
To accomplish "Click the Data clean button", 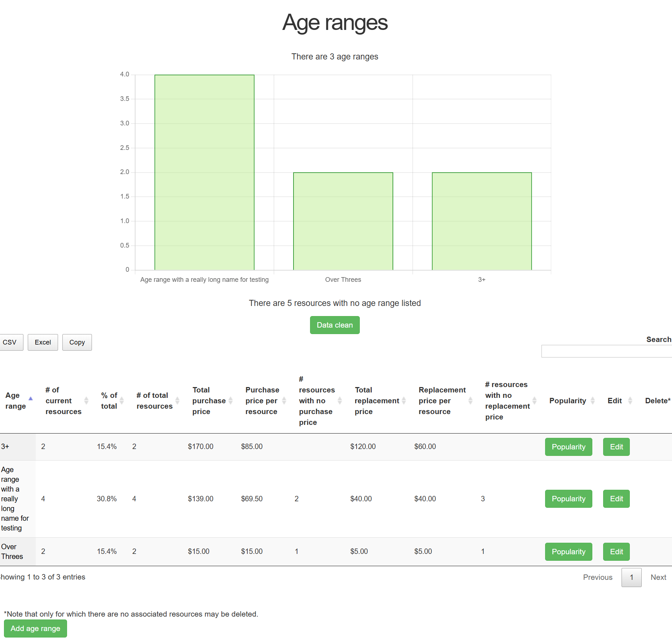I will click(335, 325).
